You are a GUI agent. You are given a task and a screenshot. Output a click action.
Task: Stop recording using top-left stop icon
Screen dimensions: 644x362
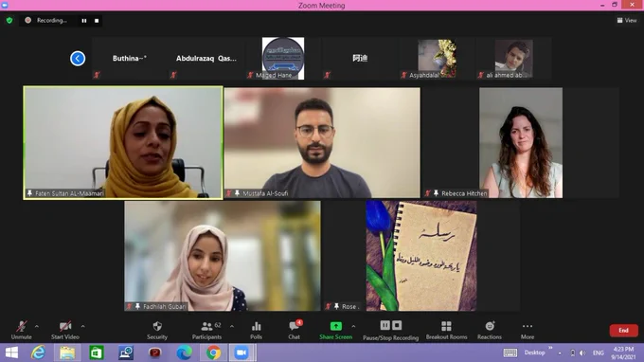point(97,21)
